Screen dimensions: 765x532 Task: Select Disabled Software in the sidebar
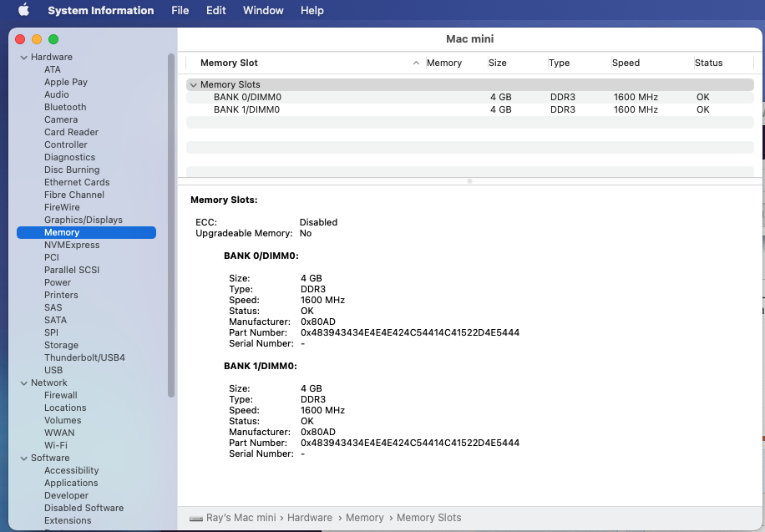click(x=84, y=508)
